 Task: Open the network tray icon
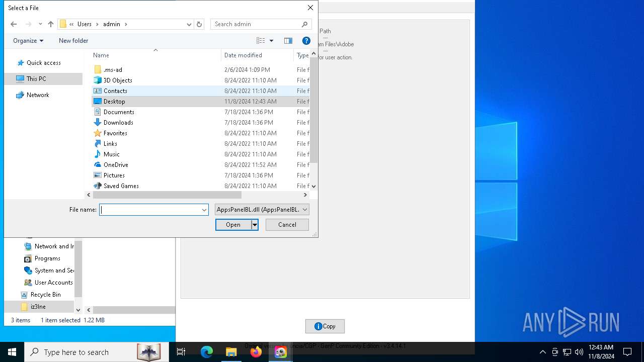[567, 352]
